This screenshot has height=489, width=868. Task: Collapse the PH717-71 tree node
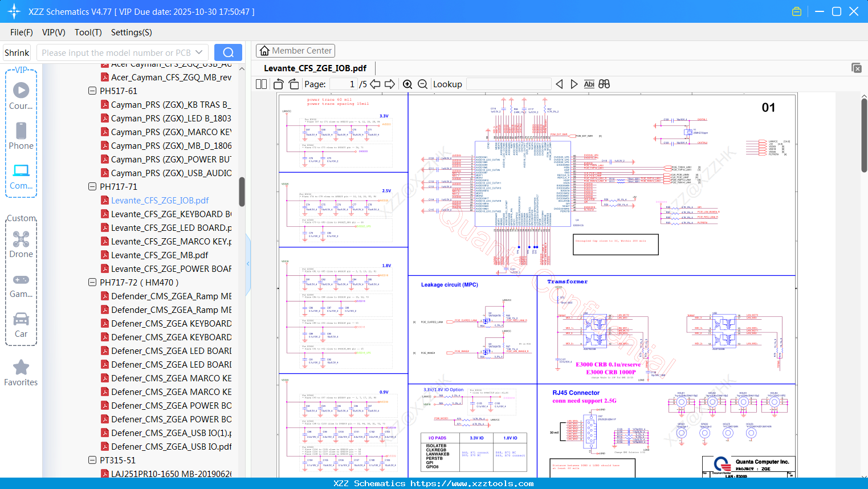pyautogui.click(x=92, y=187)
